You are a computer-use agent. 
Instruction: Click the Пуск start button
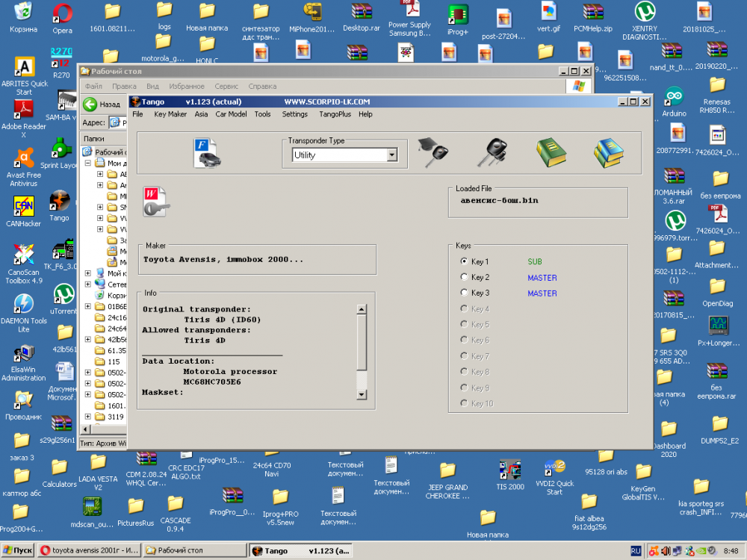(17, 550)
